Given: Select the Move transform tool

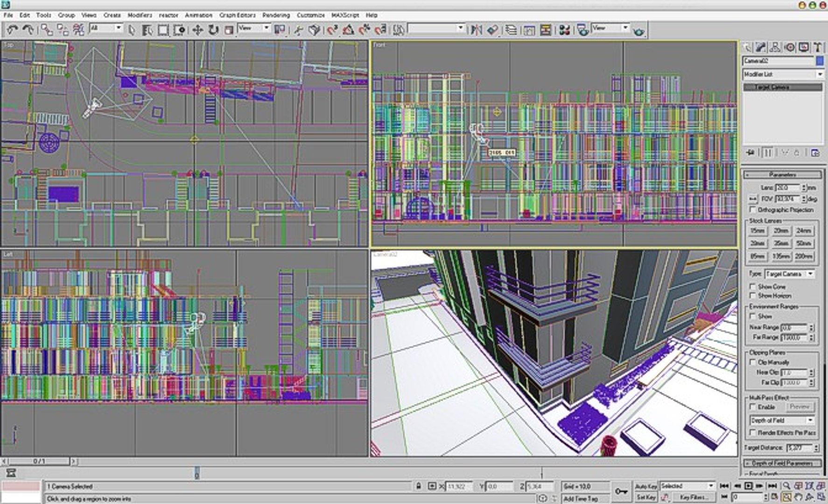Looking at the screenshot, I should point(197,30).
